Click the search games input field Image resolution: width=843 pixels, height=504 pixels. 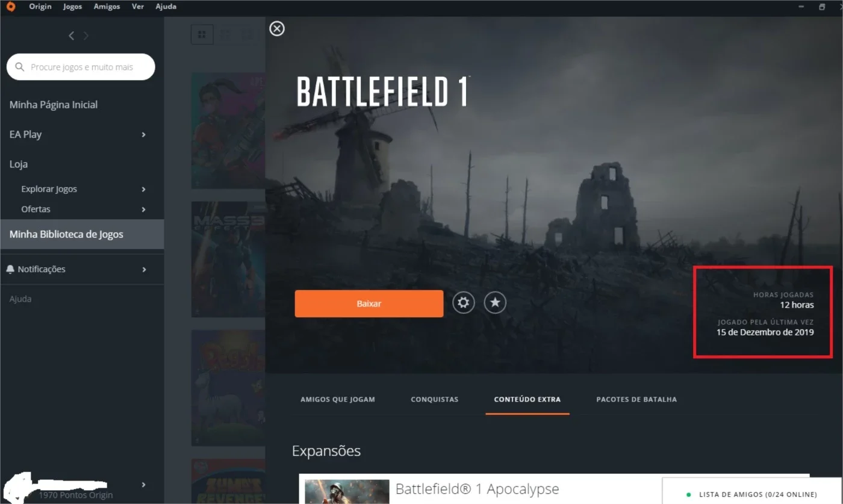pyautogui.click(x=81, y=67)
